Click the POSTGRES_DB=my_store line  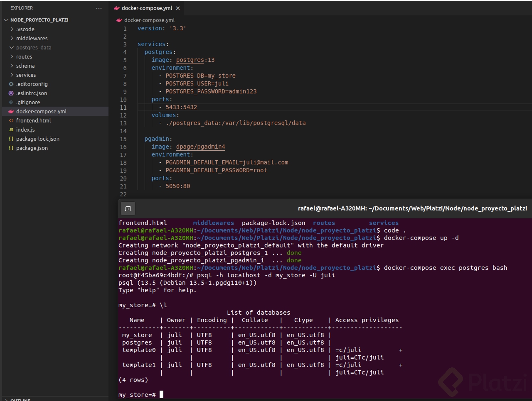point(200,76)
